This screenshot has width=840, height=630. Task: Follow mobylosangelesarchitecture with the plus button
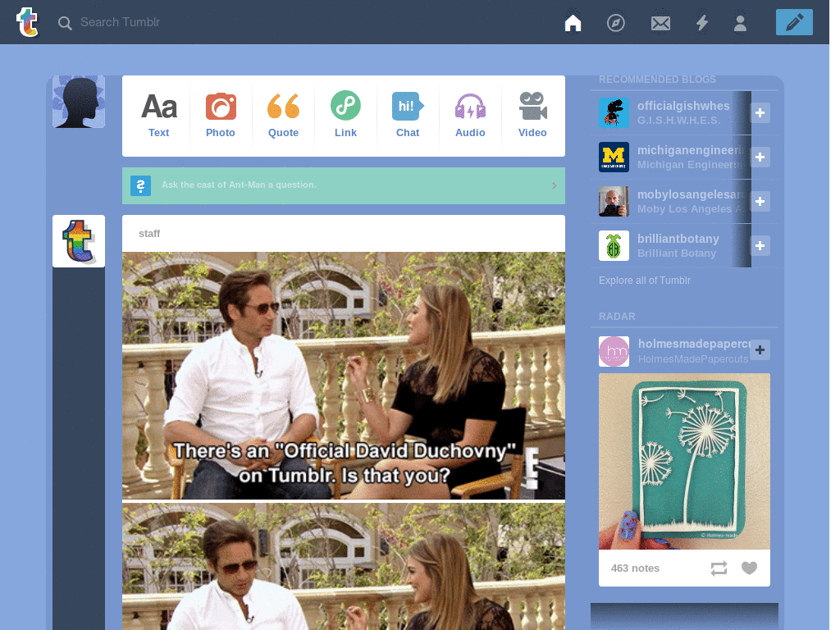coord(760,202)
